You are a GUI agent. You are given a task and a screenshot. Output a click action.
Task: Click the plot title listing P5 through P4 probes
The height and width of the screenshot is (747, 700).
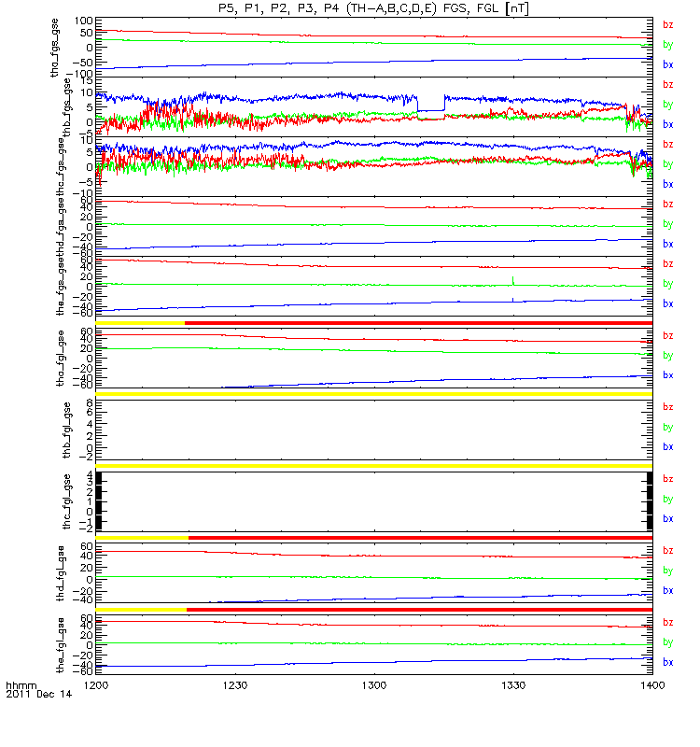(x=373, y=8)
